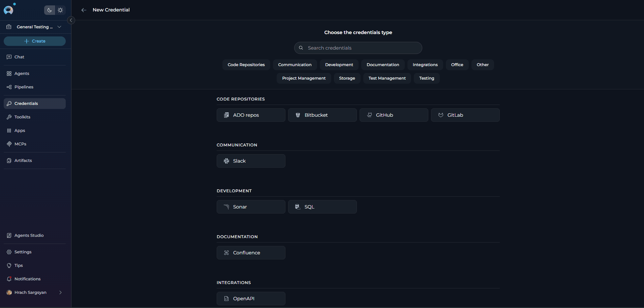Filter by Project Management category
This screenshot has width=644, height=308.
(x=304, y=78)
